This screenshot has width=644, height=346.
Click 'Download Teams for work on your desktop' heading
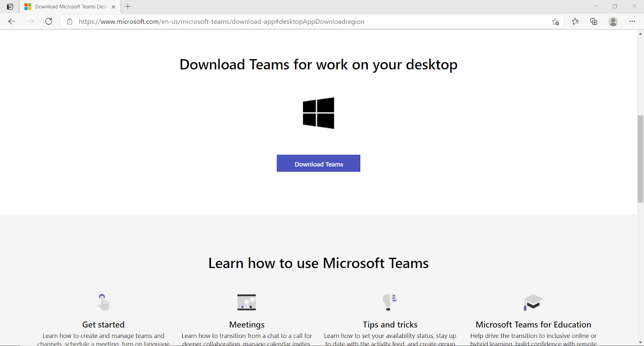point(318,65)
